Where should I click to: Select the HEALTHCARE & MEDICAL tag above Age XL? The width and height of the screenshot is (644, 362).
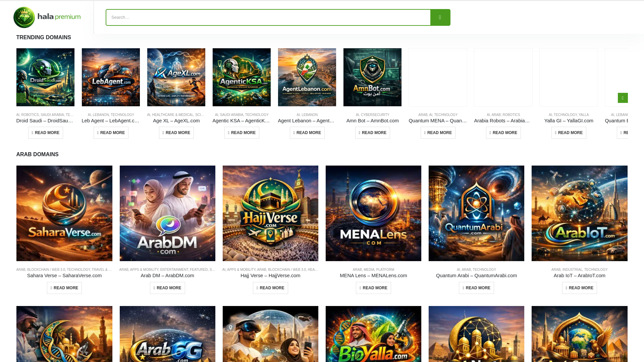point(172,115)
